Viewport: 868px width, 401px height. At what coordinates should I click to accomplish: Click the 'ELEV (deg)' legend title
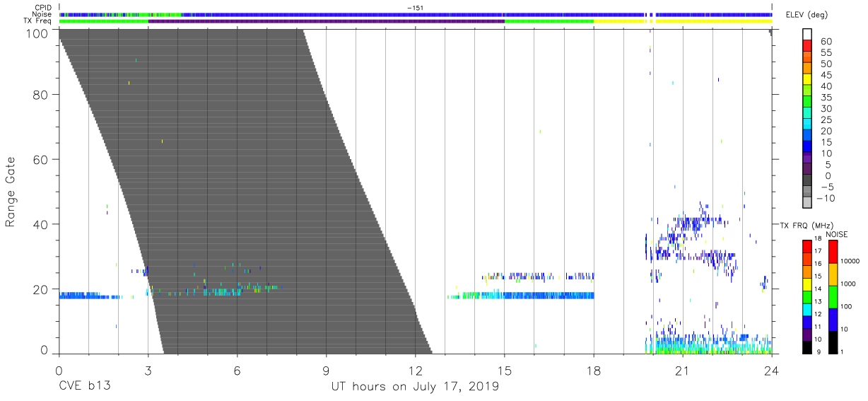[805, 15]
